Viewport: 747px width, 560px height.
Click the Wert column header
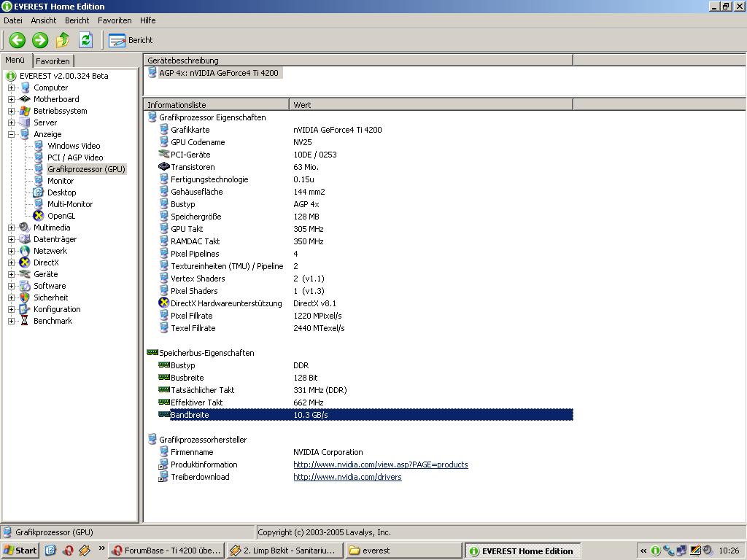431,105
